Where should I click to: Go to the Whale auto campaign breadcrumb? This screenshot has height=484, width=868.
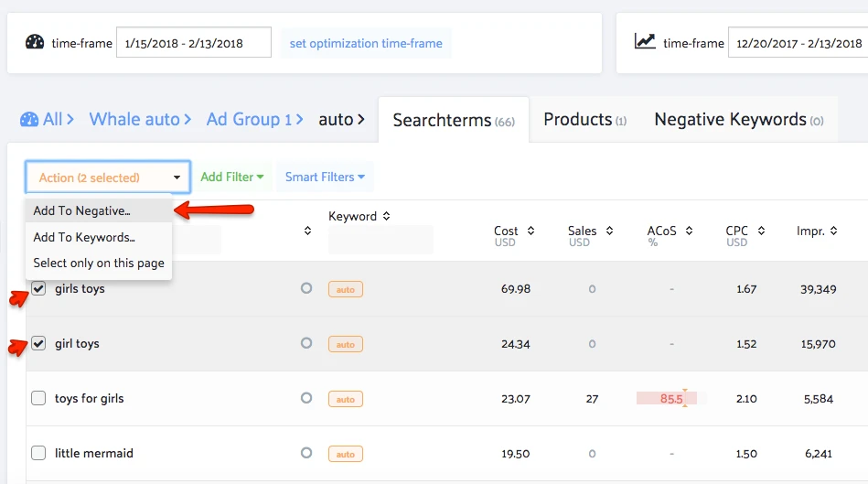(x=134, y=119)
